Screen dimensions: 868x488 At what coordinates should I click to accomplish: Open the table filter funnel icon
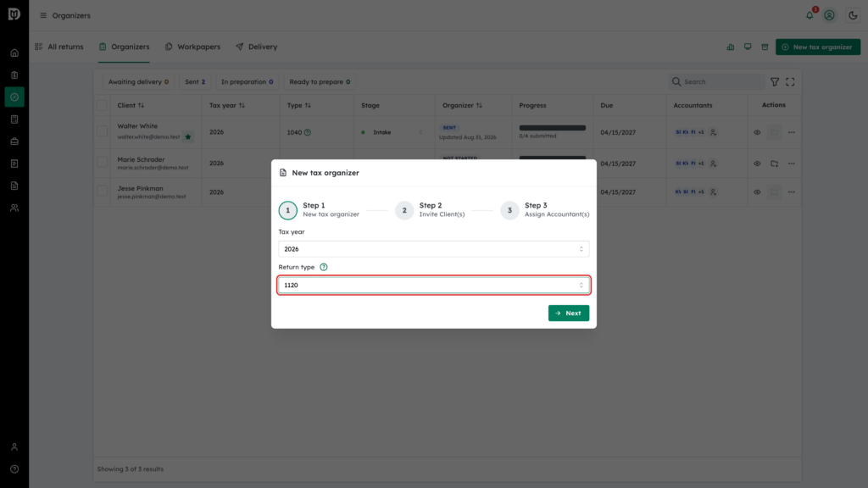point(775,82)
